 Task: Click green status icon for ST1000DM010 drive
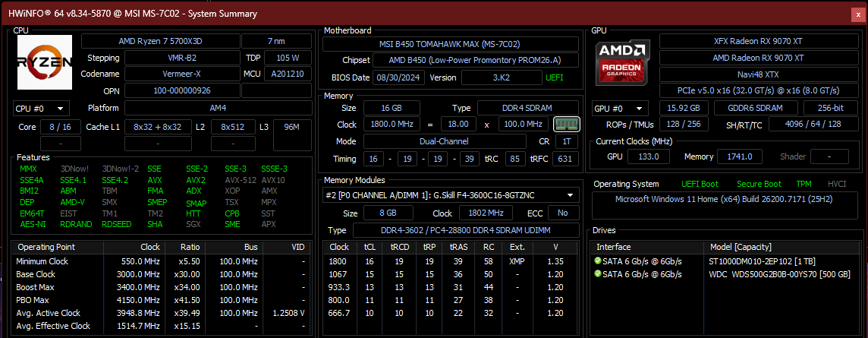coord(597,261)
